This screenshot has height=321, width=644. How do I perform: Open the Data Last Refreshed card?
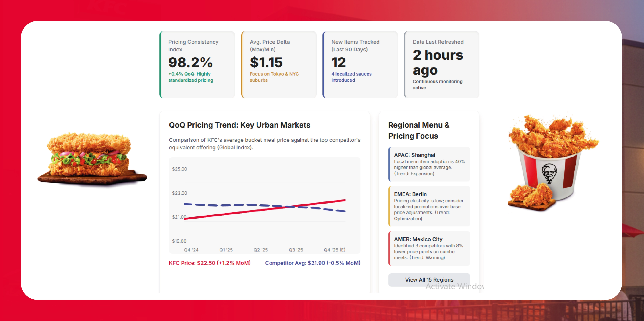click(442, 65)
